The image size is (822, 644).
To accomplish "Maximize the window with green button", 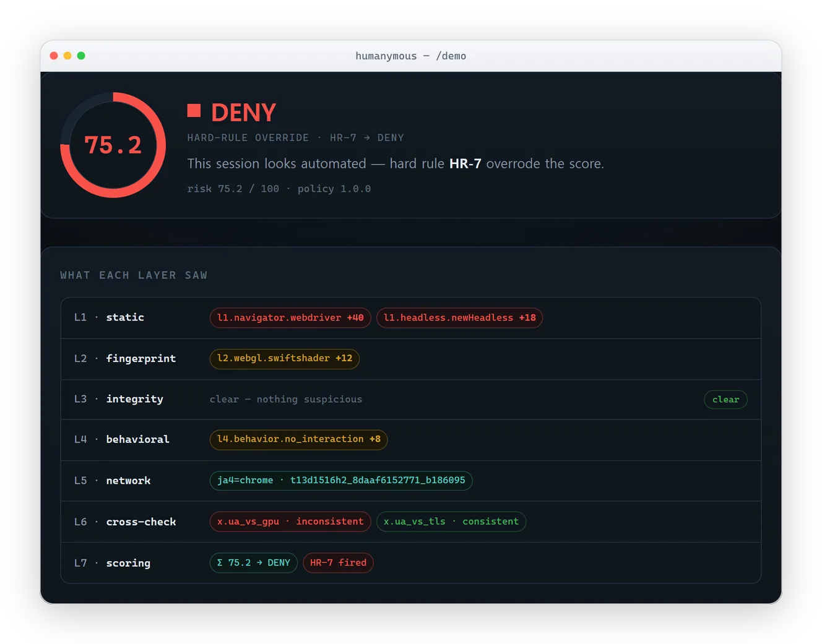I will pos(81,56).
